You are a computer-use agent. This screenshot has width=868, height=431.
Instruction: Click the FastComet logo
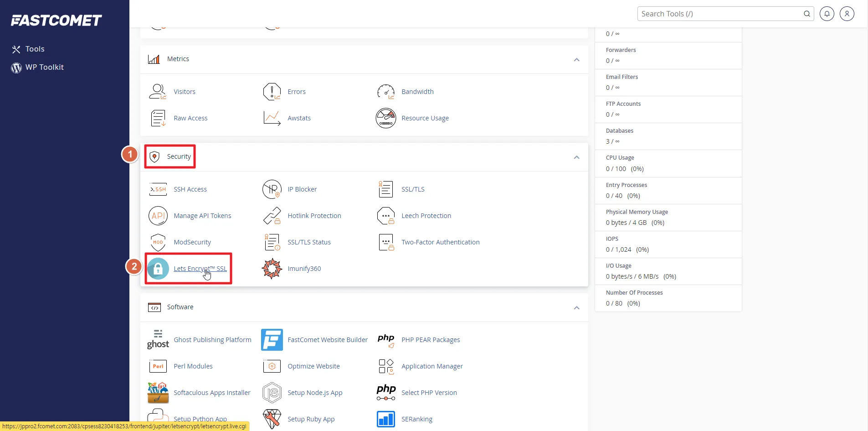56,21
